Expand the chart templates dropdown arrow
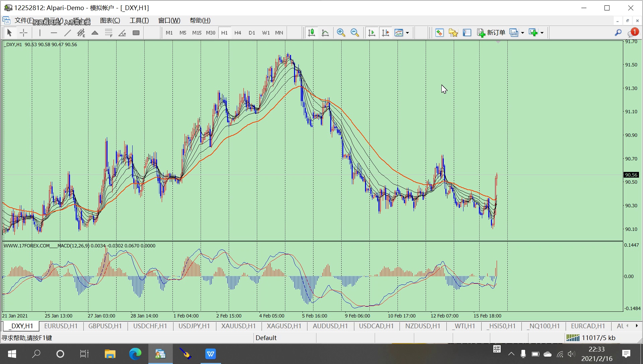This screenshot has width=643, height=364. [408, 33]
